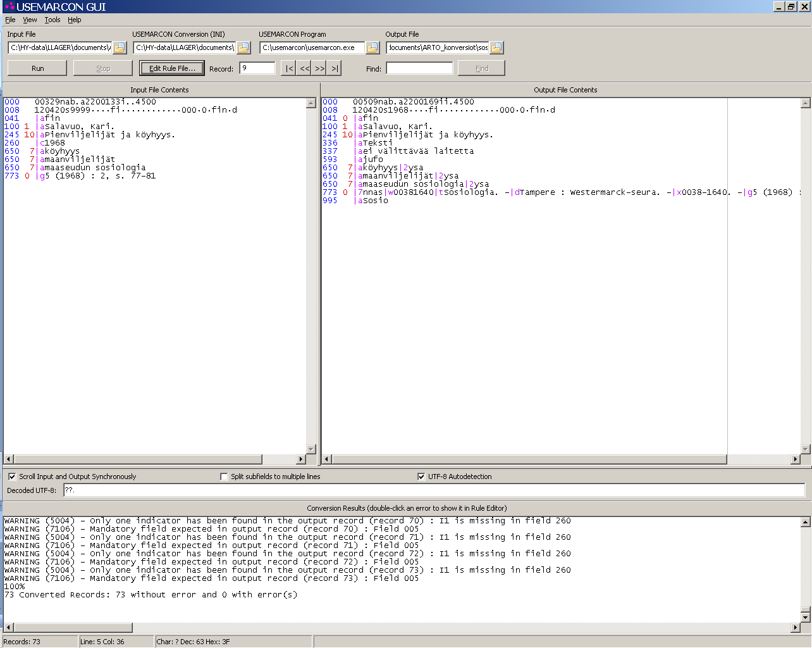This screenshot has height=648, width=812.
Task: Browse for the USEMARCON Program executable
Action: 372,47
